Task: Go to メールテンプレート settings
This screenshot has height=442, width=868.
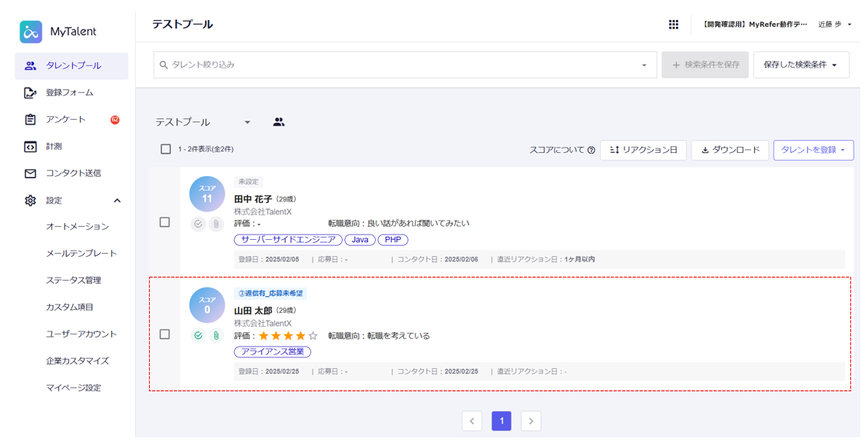Action: point(81,254)
